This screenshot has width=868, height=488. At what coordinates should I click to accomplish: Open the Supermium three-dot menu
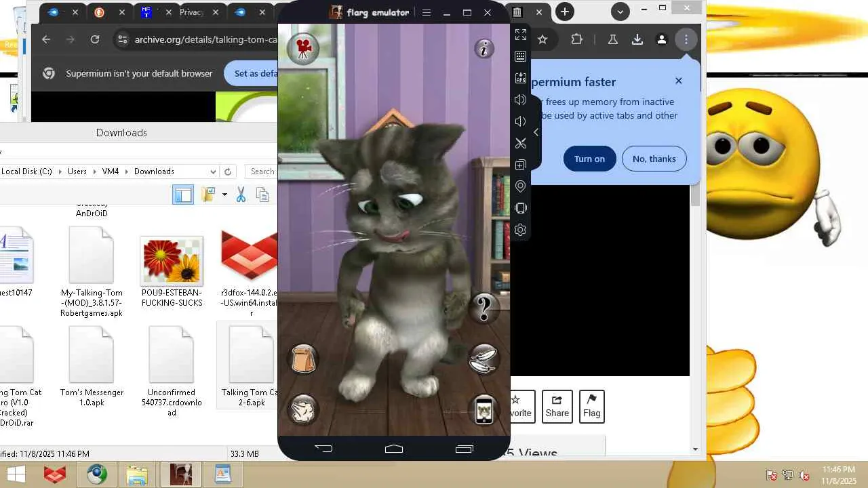686,39
